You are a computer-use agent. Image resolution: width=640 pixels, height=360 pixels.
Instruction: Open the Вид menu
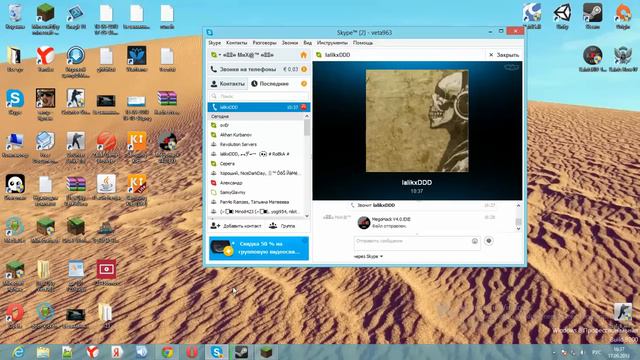pyautogui.click(x=307, y=42)
